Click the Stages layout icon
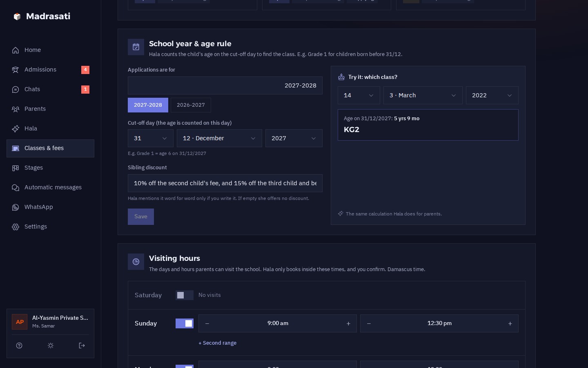The height and width of the screenshot is (368, 588). point(16,168)
